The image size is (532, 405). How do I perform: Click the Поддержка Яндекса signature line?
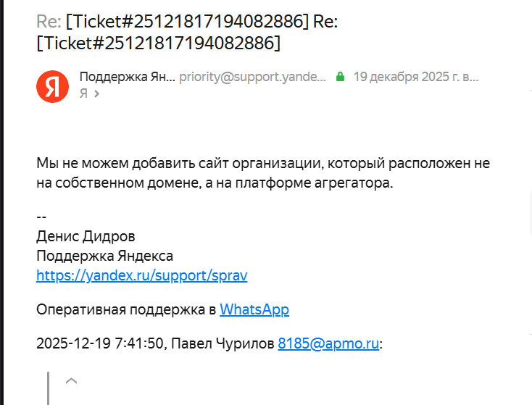click(x=104, y=256)
